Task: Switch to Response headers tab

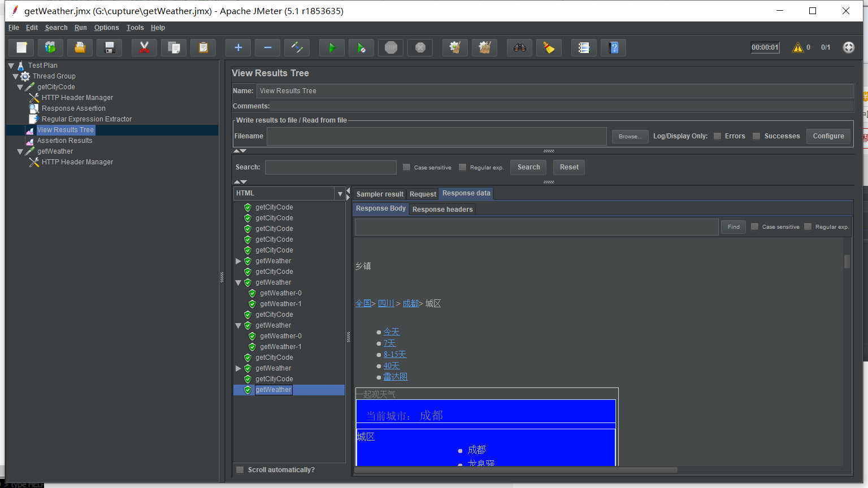Action: pos(442,210)
